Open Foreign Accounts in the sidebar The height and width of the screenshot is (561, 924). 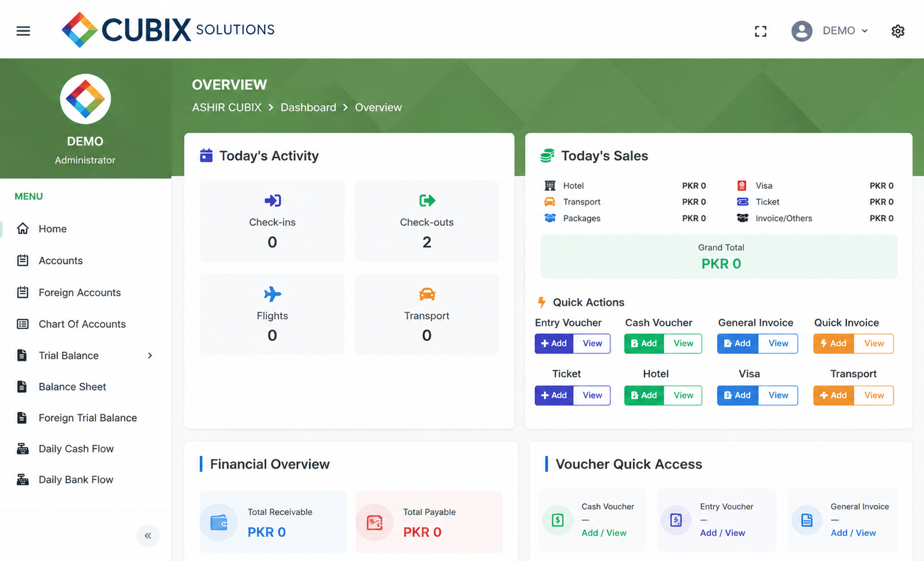click(x=80, y=292)
